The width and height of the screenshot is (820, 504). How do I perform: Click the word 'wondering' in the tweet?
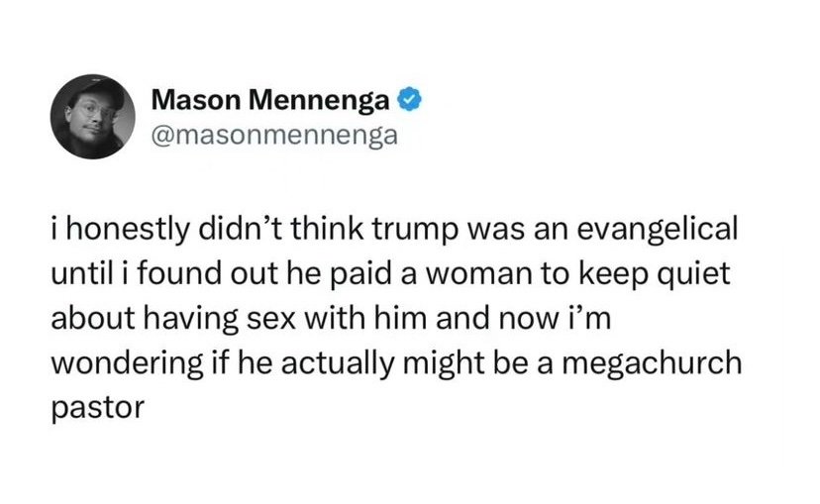pyautogui.click(x=127, y=362)
